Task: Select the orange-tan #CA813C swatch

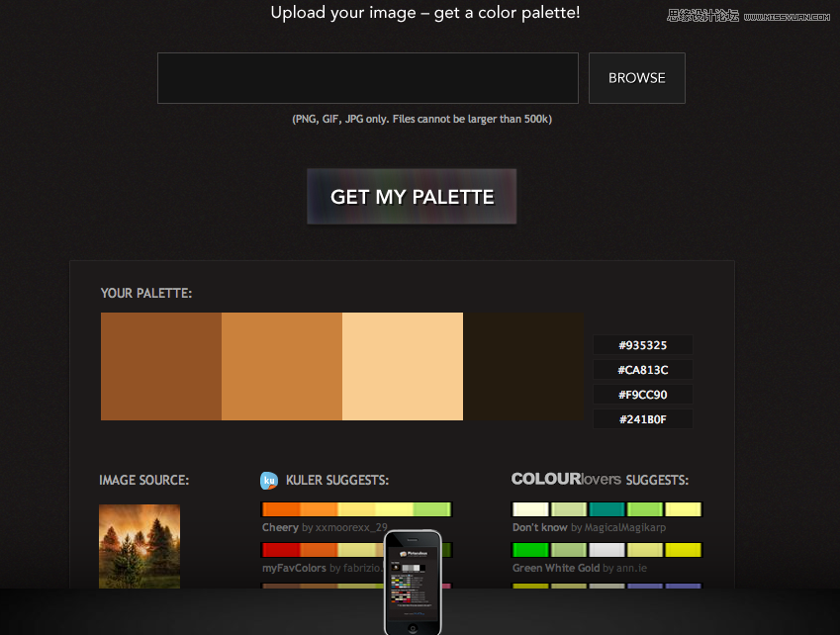Action: 282,366
